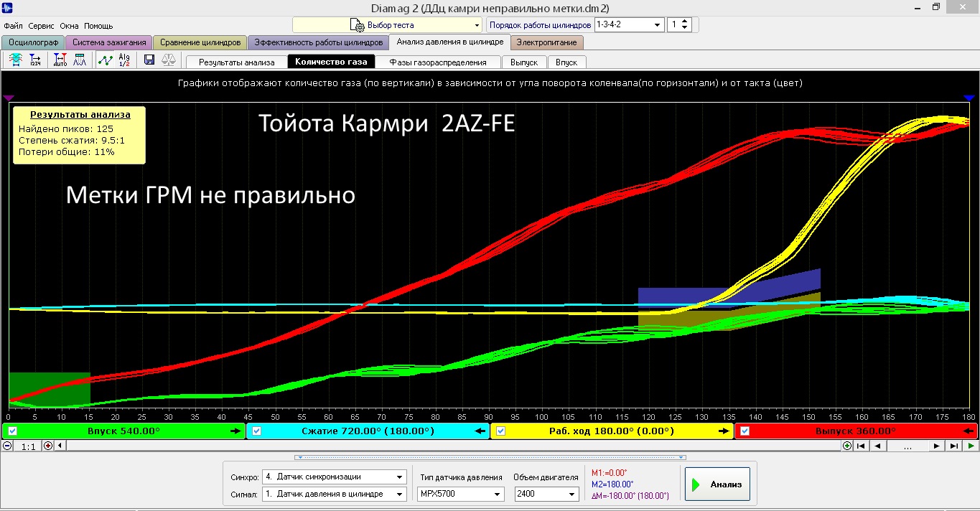Toggle the Впуск 540.00° checkbox
Image resolution: width=980 pixels, height=511 pixels.
point(13,431)
